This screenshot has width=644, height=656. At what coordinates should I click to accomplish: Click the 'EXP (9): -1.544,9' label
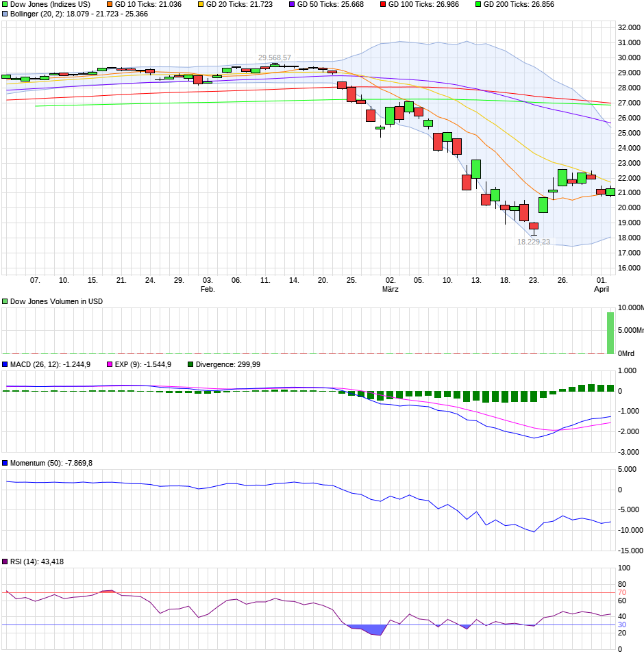point(143,364)
